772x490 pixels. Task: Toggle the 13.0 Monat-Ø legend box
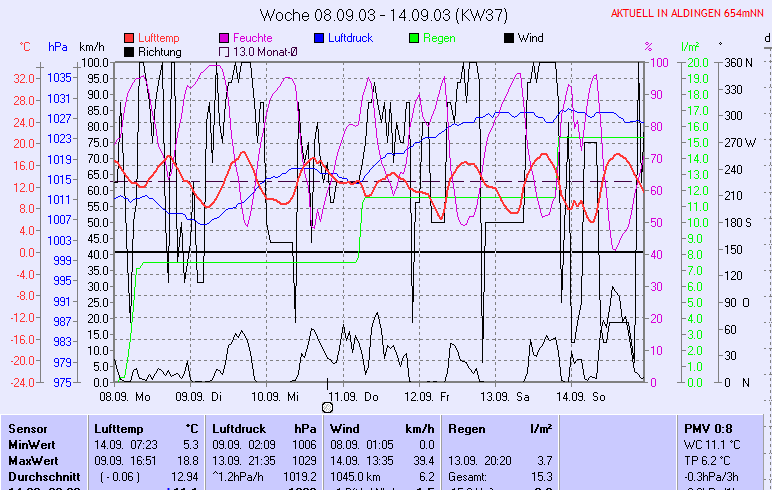pos(224,51)
